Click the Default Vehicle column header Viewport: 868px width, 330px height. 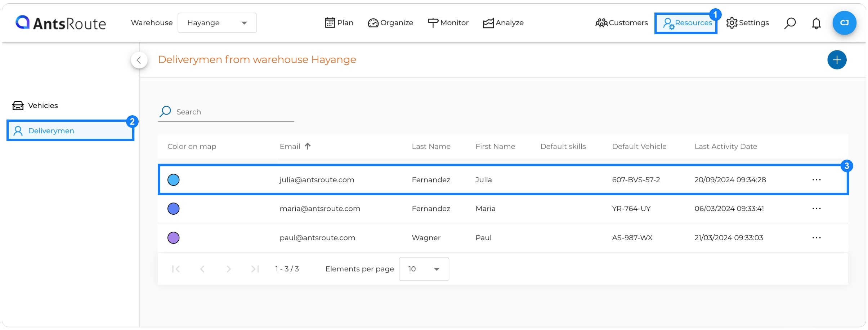point(639,146)
